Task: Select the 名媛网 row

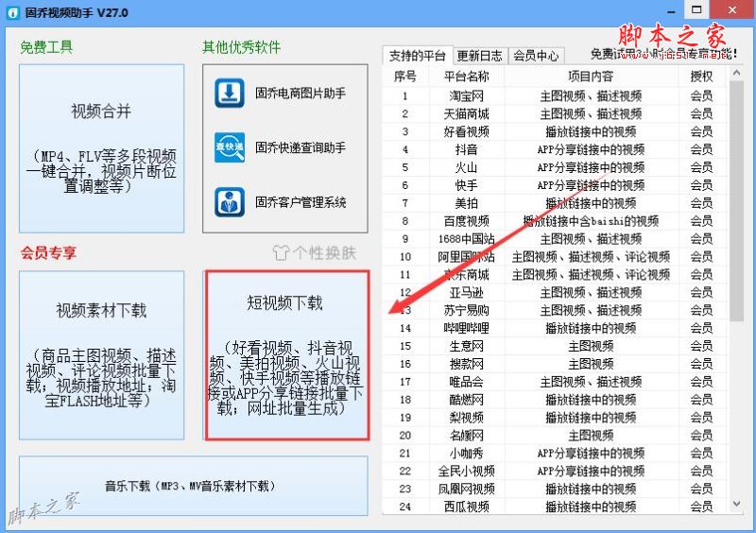Action: [555, 435]
